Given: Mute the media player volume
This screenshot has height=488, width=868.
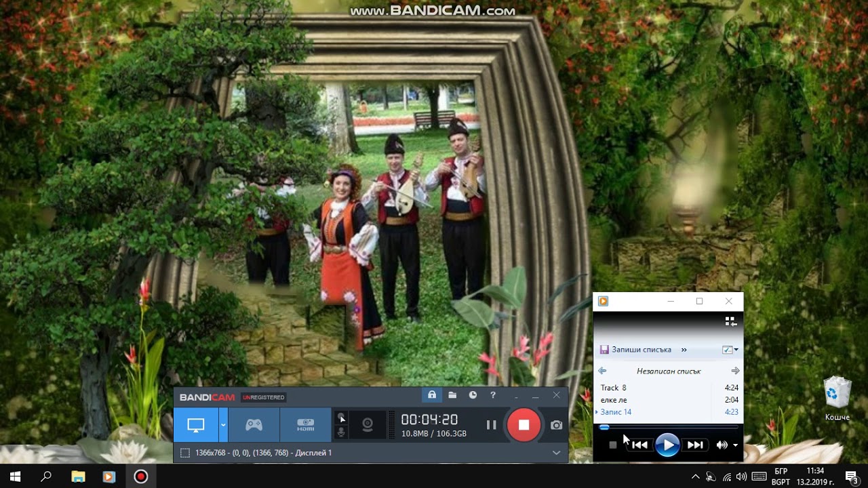Looking at the screenshot, I should coord(722,445).
